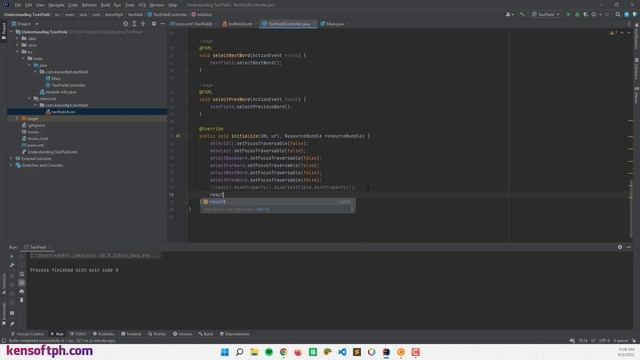Open the Refactor menu
The width and height of the screenshot is (640, 360).
click(x=89, y=5)
